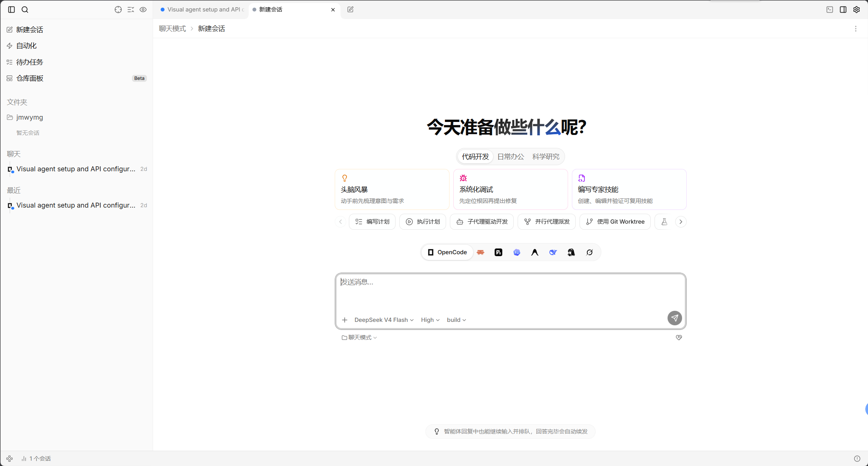Image resolution: width=868 pixels, height=466 pixels.
Task: Close the 新建会话 tab
Action: point(333,10)
